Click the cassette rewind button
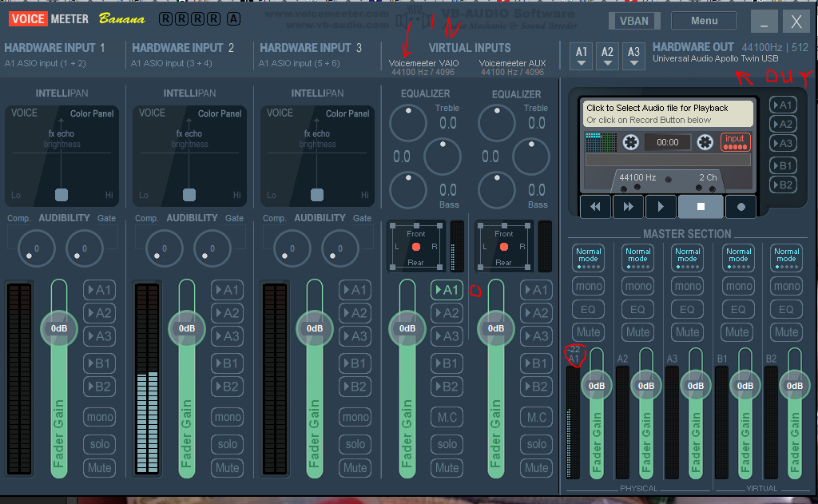The width and height of the screenshot is (818, 504). click(x=595, y=207)
